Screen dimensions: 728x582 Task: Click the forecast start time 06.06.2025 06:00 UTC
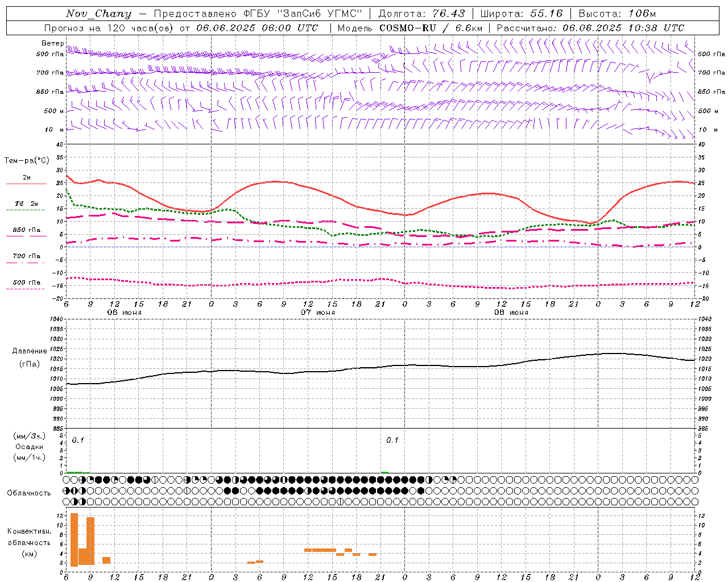257,28
